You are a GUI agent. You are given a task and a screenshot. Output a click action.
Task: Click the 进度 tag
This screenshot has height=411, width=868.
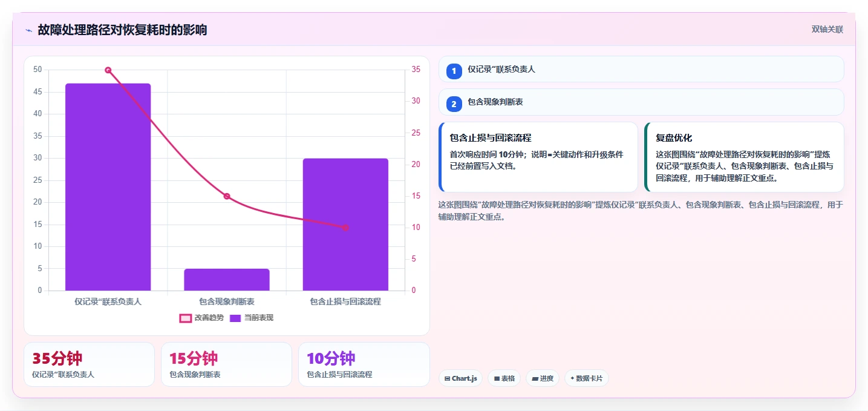(543, 378)
